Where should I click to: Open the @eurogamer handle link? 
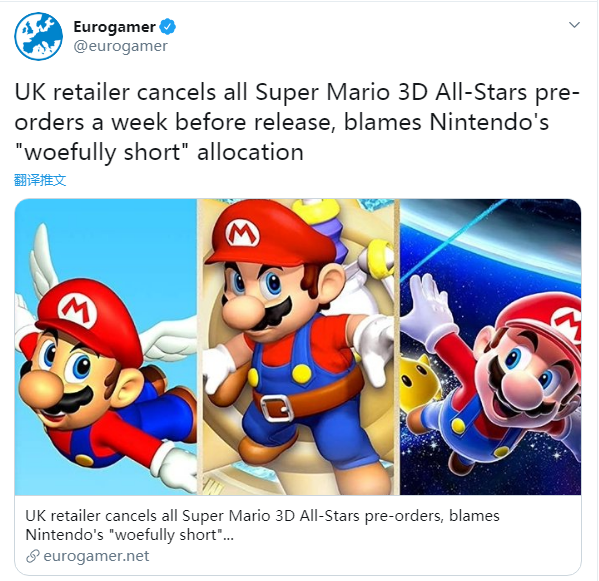click(x=120, y=46)
